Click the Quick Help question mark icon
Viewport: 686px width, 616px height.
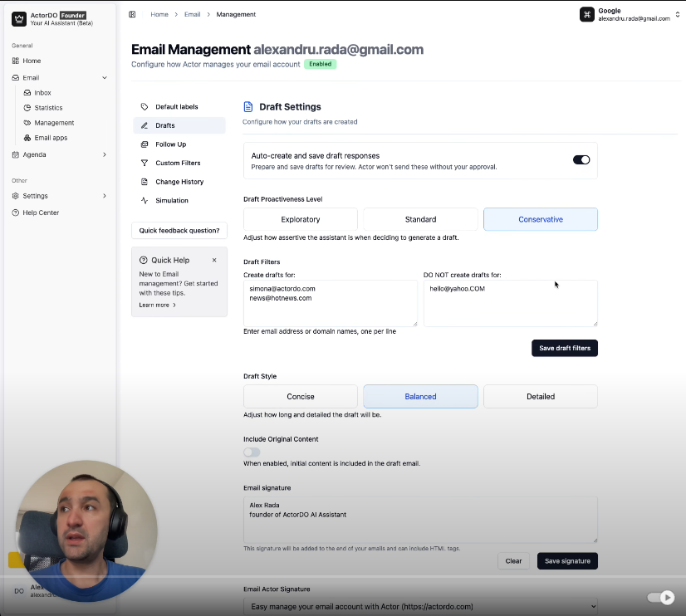tap(144, 260)
